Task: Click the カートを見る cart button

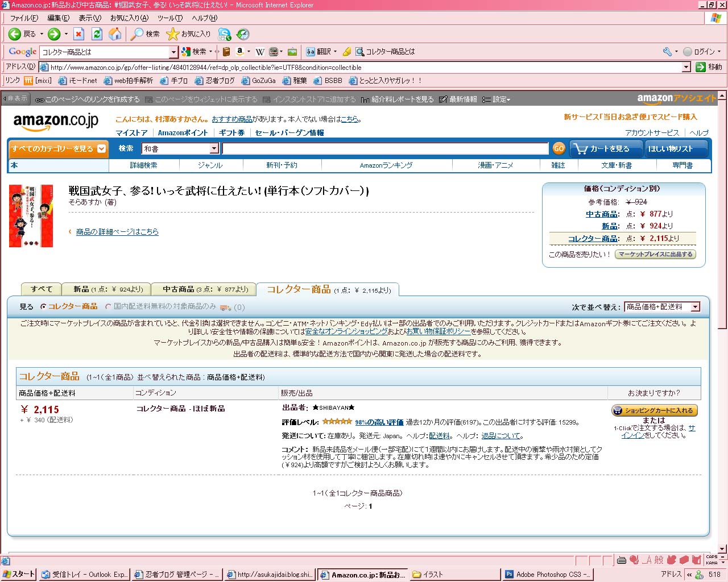Action: click(x=605, y=149)
